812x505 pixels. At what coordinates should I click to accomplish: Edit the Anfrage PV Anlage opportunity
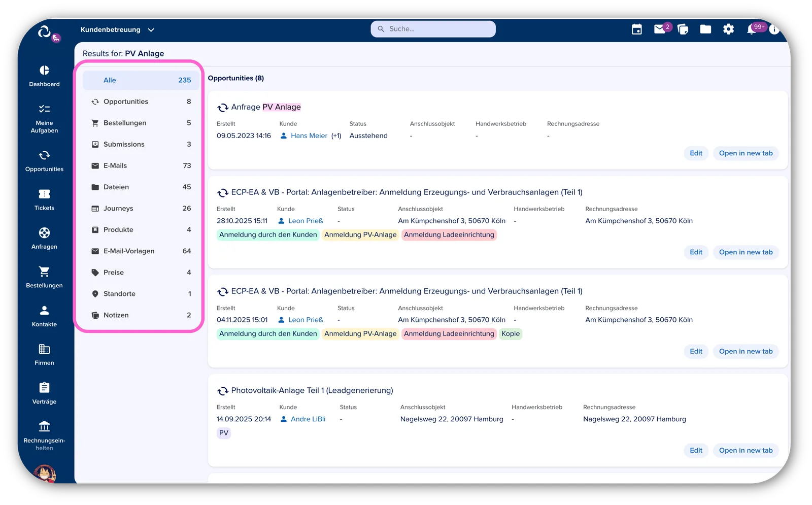[696, 153]
